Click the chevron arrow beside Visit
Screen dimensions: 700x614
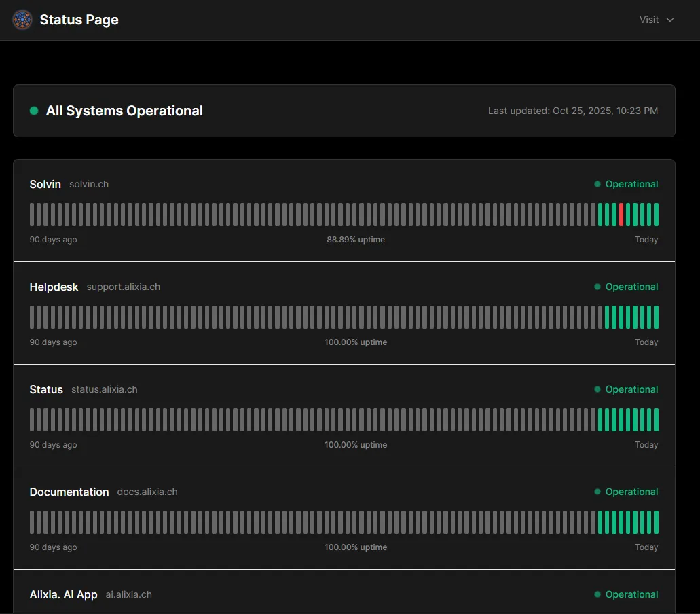point(670,20)
